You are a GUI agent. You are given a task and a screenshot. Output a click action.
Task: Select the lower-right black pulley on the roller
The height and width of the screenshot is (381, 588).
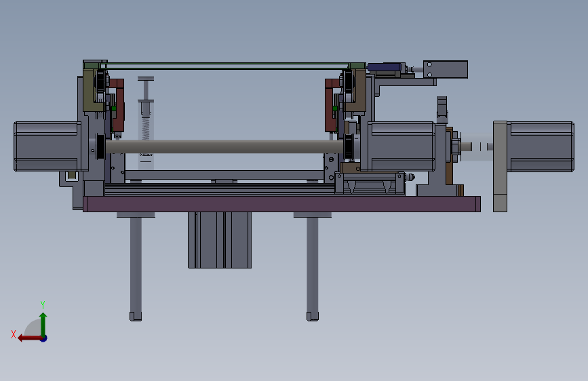(349, 146)
